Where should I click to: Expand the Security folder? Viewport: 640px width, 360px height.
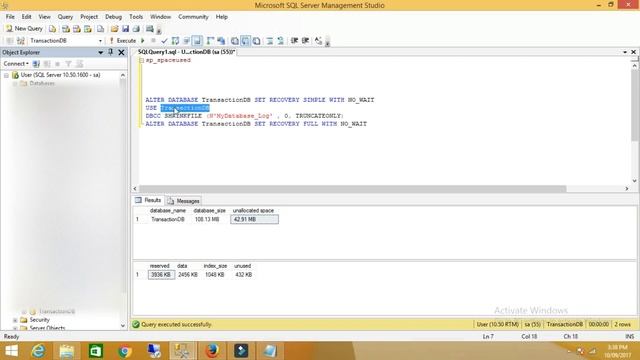click(x=15, y=320)
